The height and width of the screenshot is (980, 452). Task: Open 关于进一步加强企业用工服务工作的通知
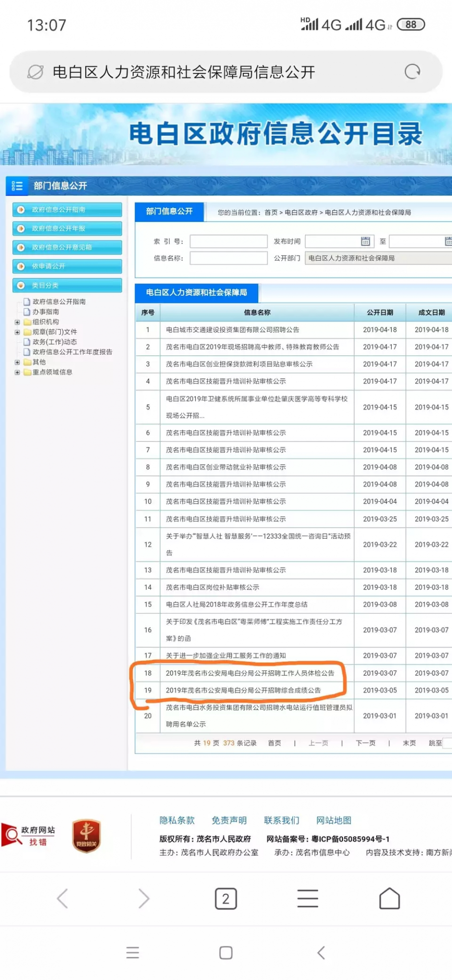tap(226, 656)
